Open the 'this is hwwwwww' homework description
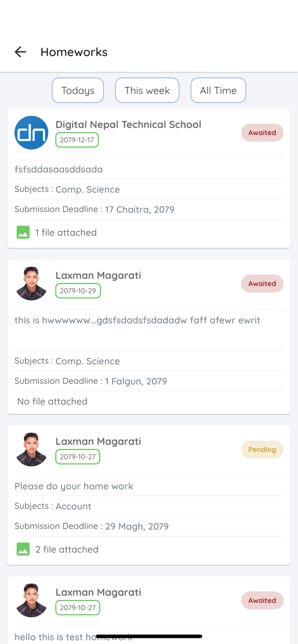 pyautogui.click(x=137, y=320)
